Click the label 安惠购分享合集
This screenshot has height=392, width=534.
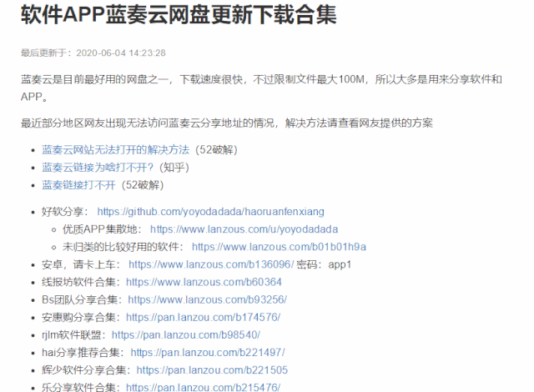click(78, 318)
